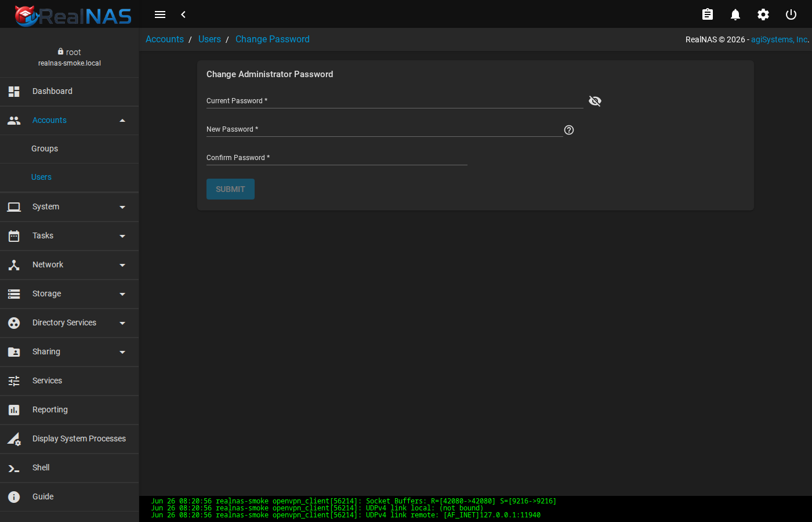The width and height of the screenshot is (812, 522).
Task: Expand the Sharing menu arrow
Action: tap(122, 352)
